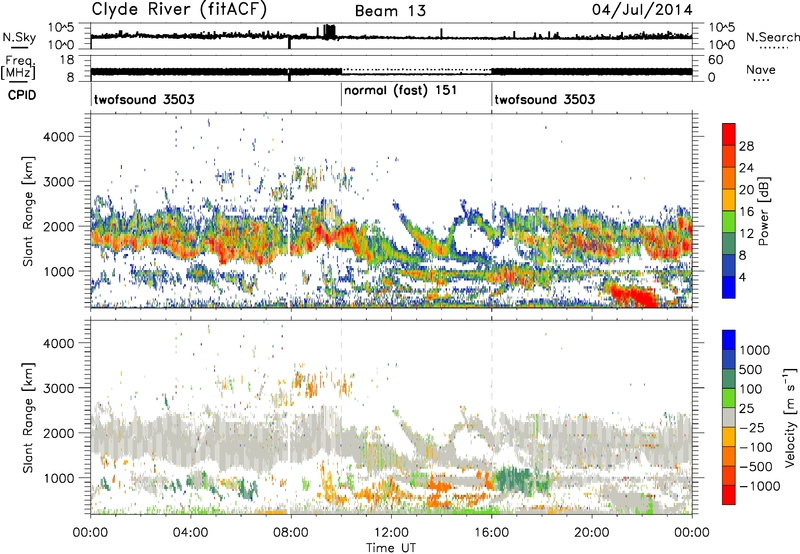Select the 'Beam 13' heading

coord(390,11)
